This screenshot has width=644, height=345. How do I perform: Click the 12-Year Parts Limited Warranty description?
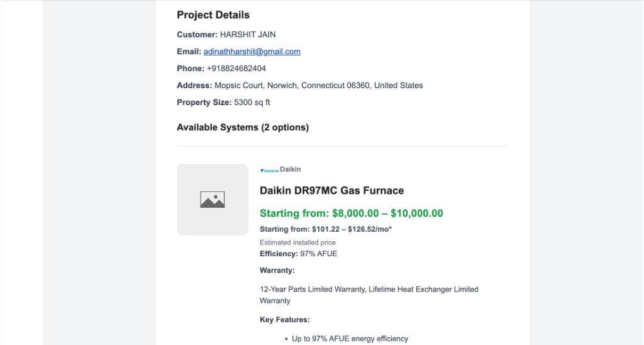point(369,295)
